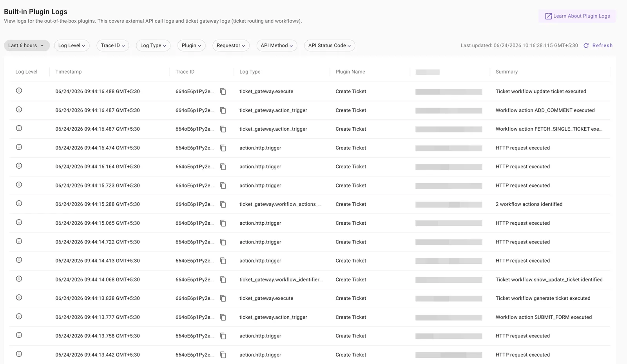The height and width of the screenshot is (364, 627).
Task: Copy trace ID in ADD_COMMENT row
Action: pyautogui.click(x=223, y=110)
